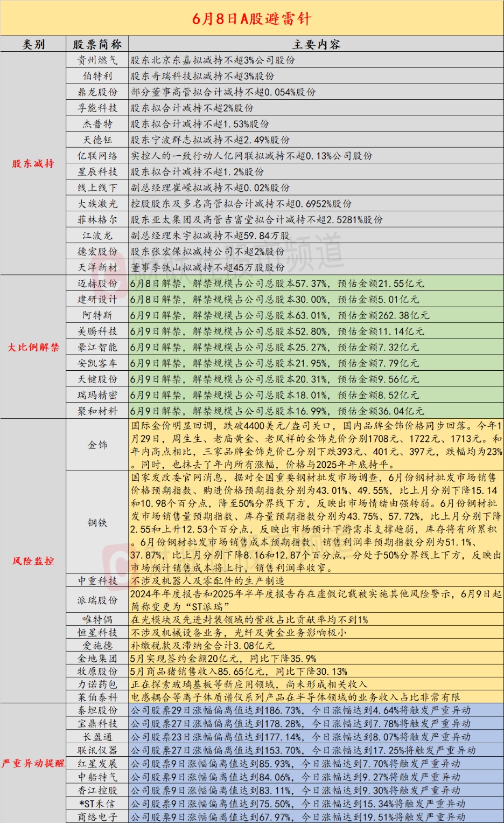504x823 pixels.
Task: Click the 风险监控 category cell
Action: pyautogui.click(x=33, y=561)
